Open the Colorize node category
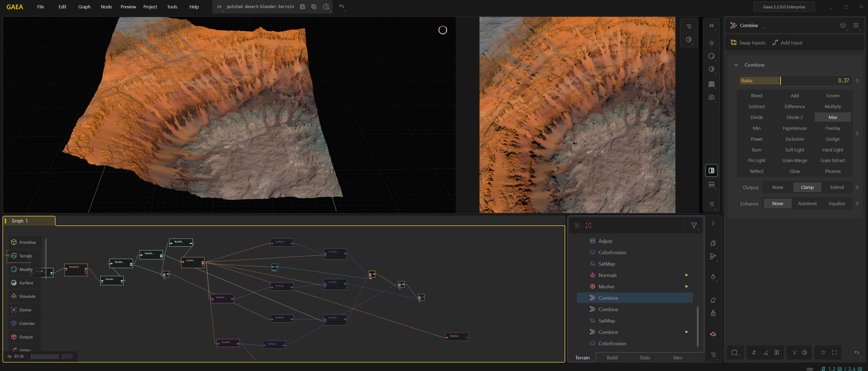Image resolution: width=868 pixels, height=371 pixels. point(26,323)
